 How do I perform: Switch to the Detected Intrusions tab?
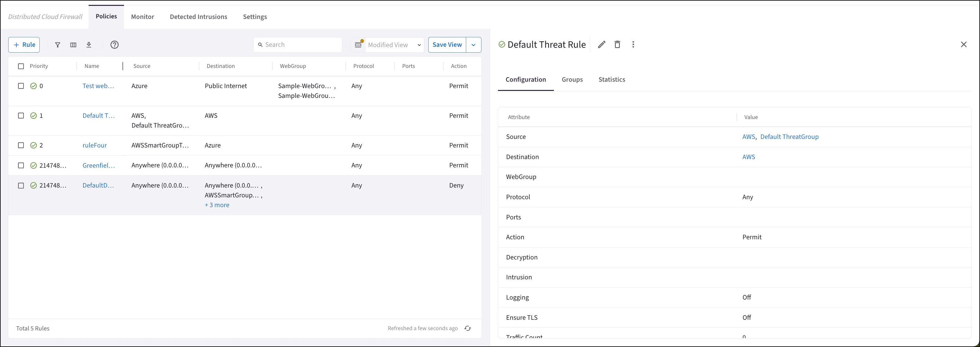(x=198, y=17)
